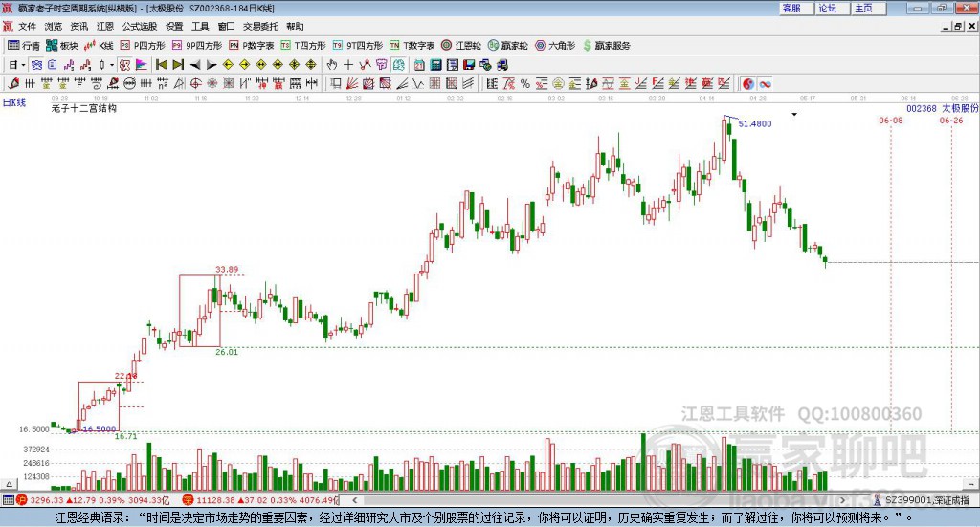
Task: Open the 板块 sector view
Action: coord(62,46)
